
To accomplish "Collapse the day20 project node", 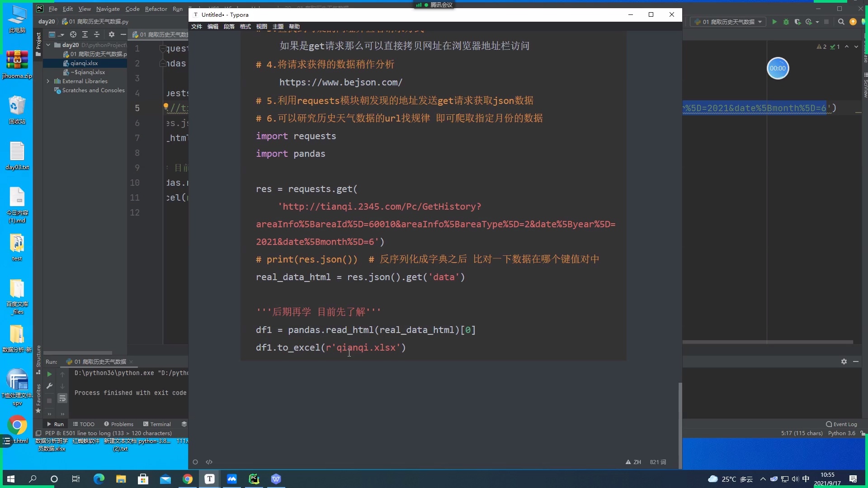I will [x=49, y=45].
